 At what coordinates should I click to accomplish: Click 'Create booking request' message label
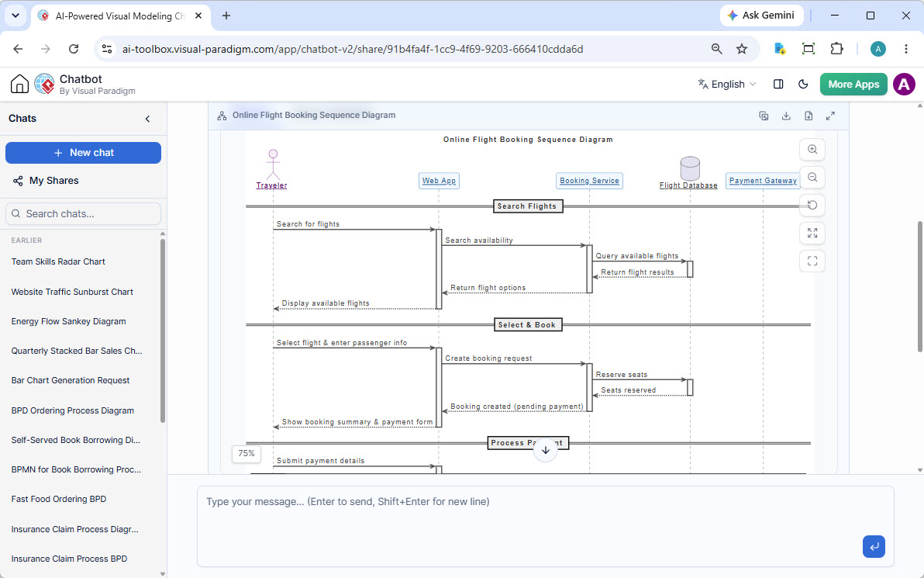[x=488, y=358]
